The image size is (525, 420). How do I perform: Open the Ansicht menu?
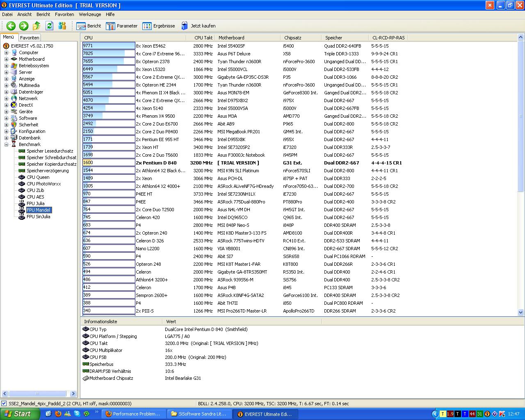24,14
